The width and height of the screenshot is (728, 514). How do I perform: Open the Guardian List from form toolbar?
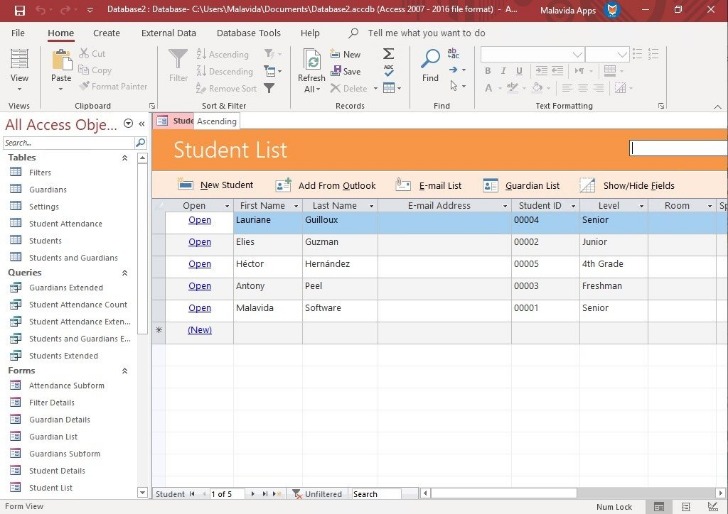[490, 185]
